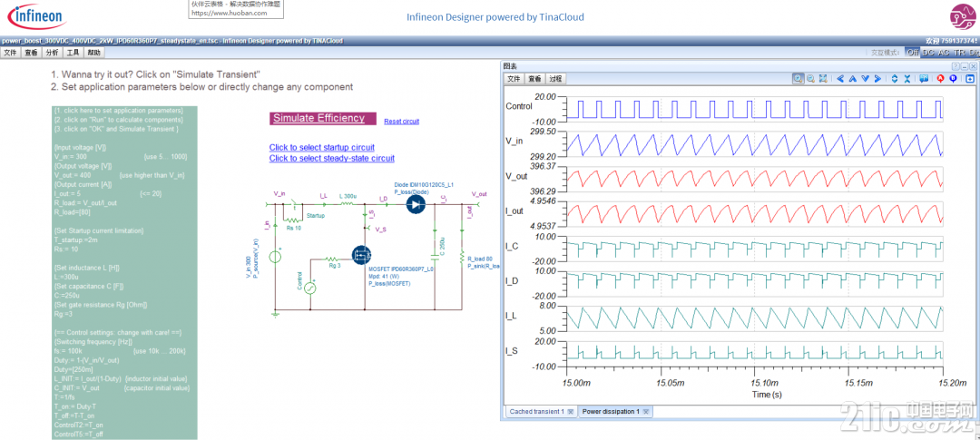Pan chart down with blue arrow
Viewport: 980px width, 440px height.
[865, 78]
